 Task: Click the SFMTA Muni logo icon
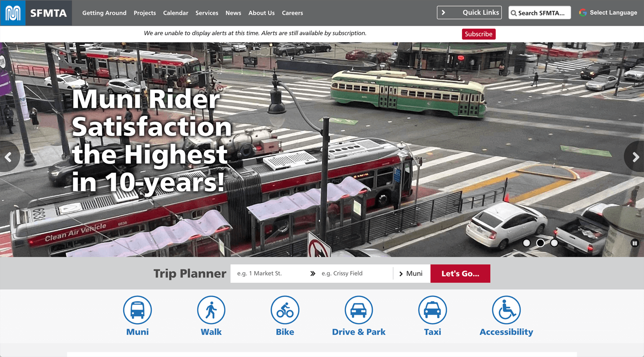pos(13,13)
